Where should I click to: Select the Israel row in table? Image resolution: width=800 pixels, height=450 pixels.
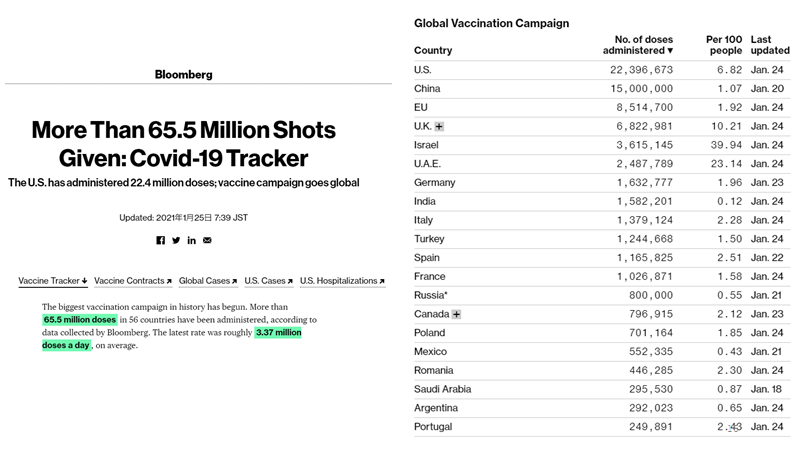coord(602,145)
